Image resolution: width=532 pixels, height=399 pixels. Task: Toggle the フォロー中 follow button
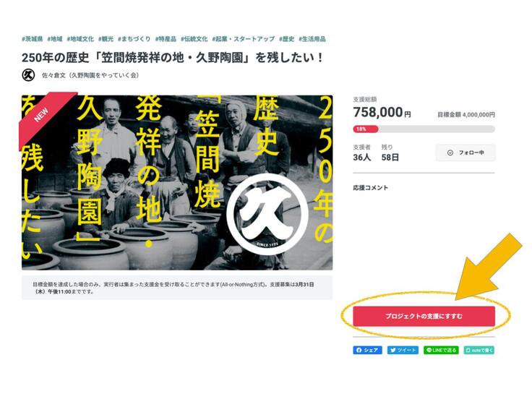[x=465, y=153]
